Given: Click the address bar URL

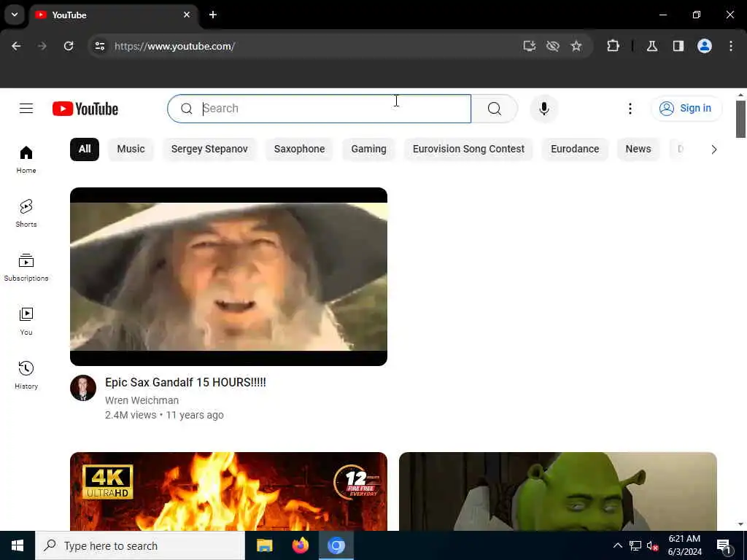Looking at the screenshot, I should click(174, 46).
